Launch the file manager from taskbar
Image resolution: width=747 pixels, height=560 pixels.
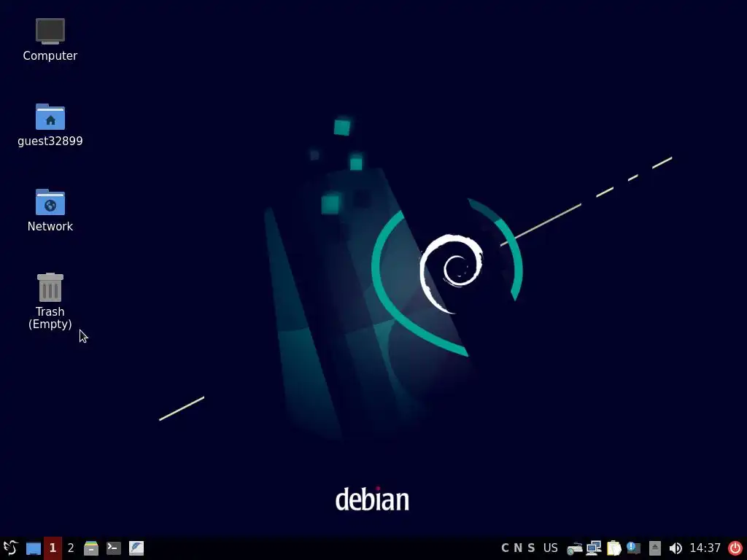[91, 548]
